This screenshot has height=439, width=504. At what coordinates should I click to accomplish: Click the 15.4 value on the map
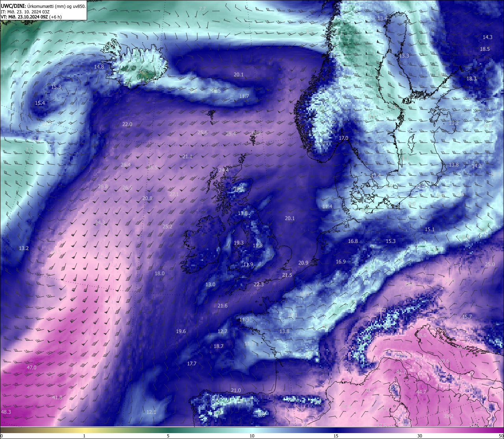(40, 103)
